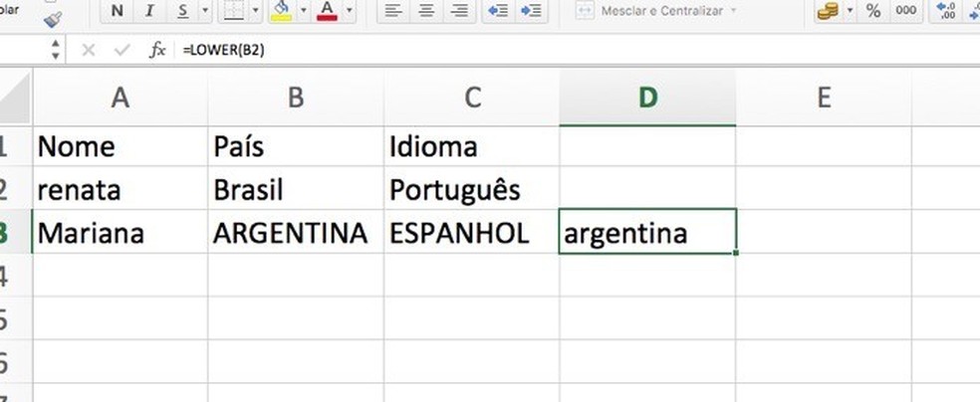Apply percent style format
The width and height of the screenshot is (980, 402).
(x=873, y=11)
